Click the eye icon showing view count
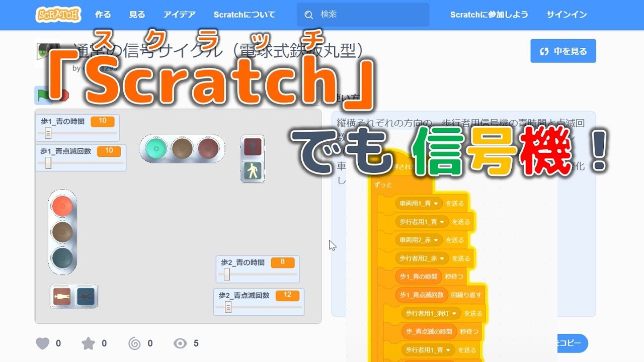The height and width of the screenshot is (362, 644). (179, 343)
